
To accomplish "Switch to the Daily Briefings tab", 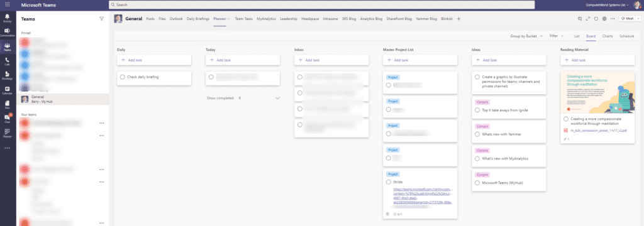I will tap(198, 18).
